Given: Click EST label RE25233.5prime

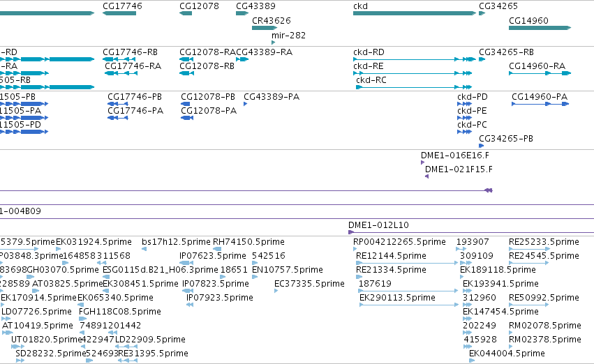Looking at the screenshot, I should pyautogui.click(x=544, y=241).
